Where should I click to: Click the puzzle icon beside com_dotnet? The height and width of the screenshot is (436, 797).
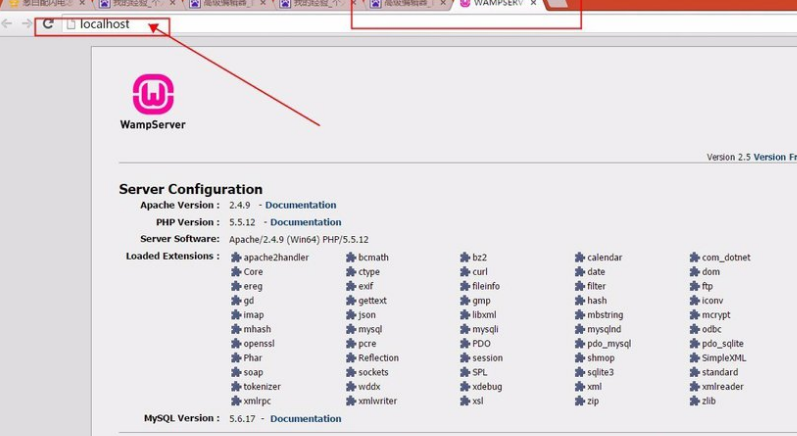[x=695, y=257]
